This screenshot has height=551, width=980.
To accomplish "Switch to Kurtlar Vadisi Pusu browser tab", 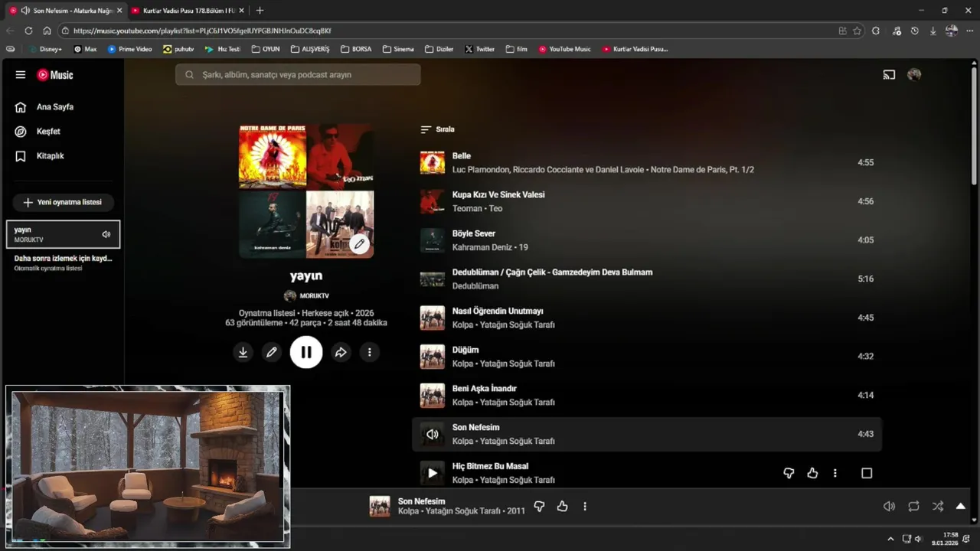I will point(188,11).
